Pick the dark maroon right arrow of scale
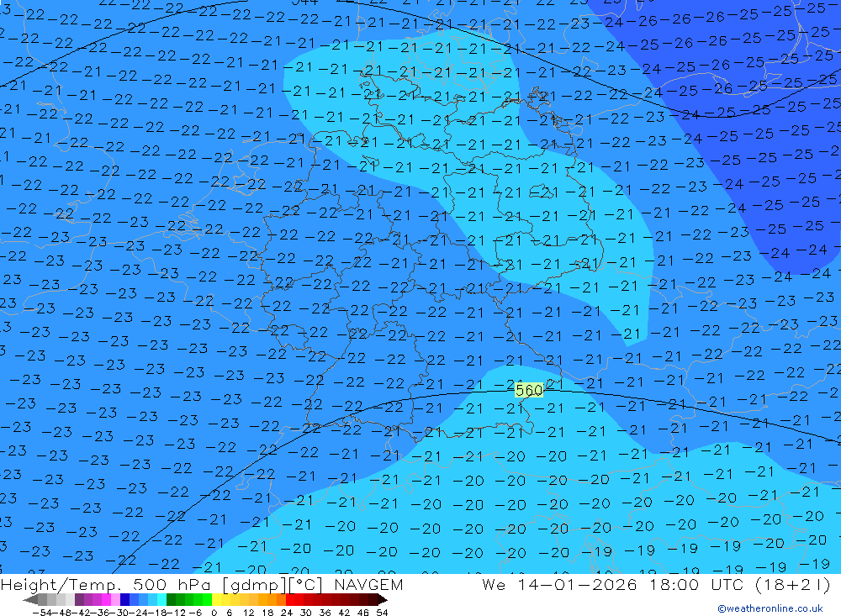The width and height of the screenshot is (841, 616). (382, 599)
